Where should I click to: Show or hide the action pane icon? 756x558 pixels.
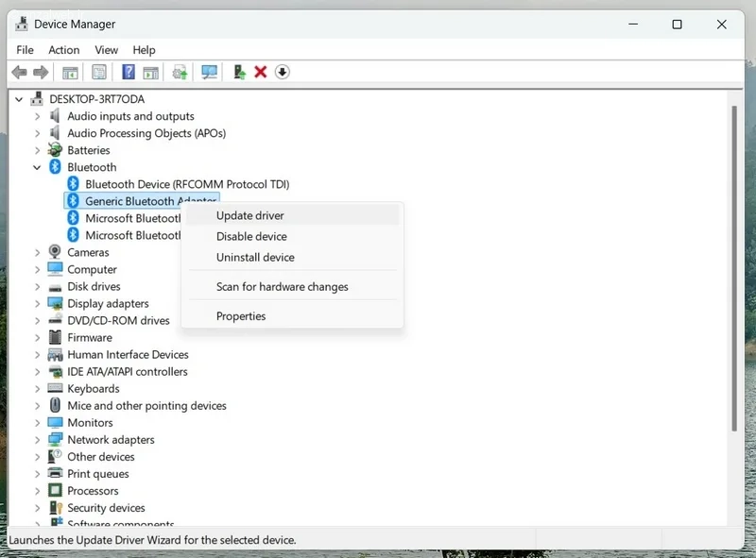coord(150,73)
